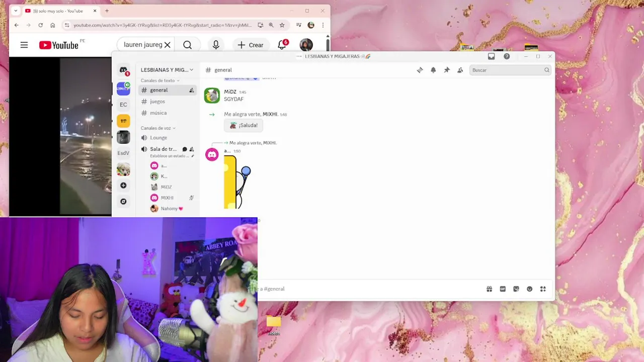Open notification settings bell in Discord header
The width and height of the screenshot is (644, 362).
click(x=433, y=70)
